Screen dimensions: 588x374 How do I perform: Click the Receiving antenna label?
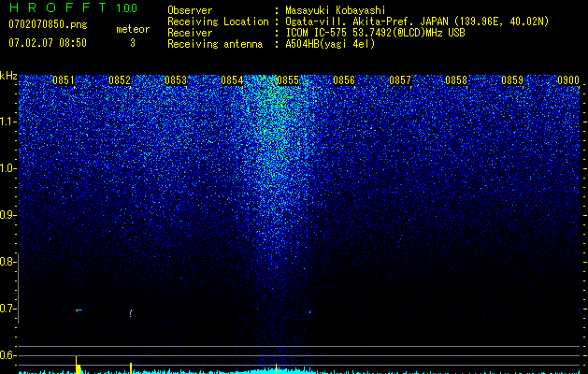215,44
